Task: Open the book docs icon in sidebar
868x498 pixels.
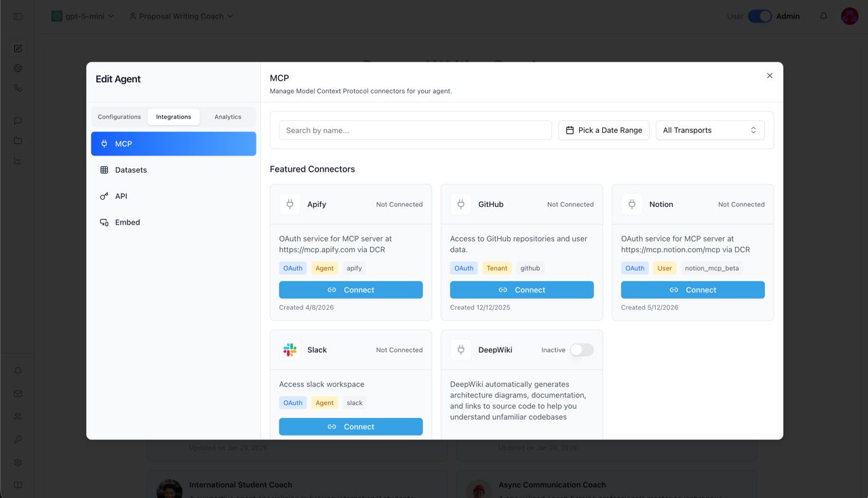Action: 18,485
